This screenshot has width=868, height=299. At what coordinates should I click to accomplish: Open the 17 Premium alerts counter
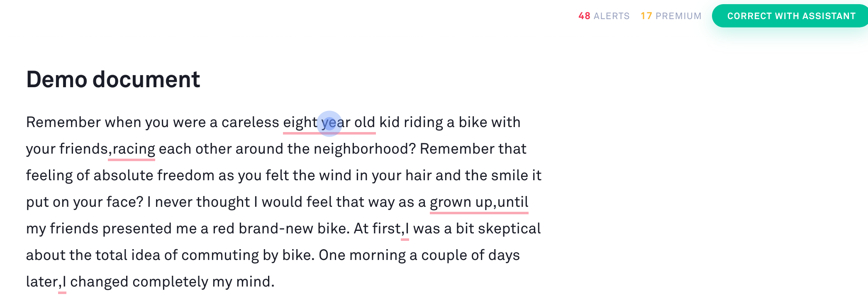point(671,16)
